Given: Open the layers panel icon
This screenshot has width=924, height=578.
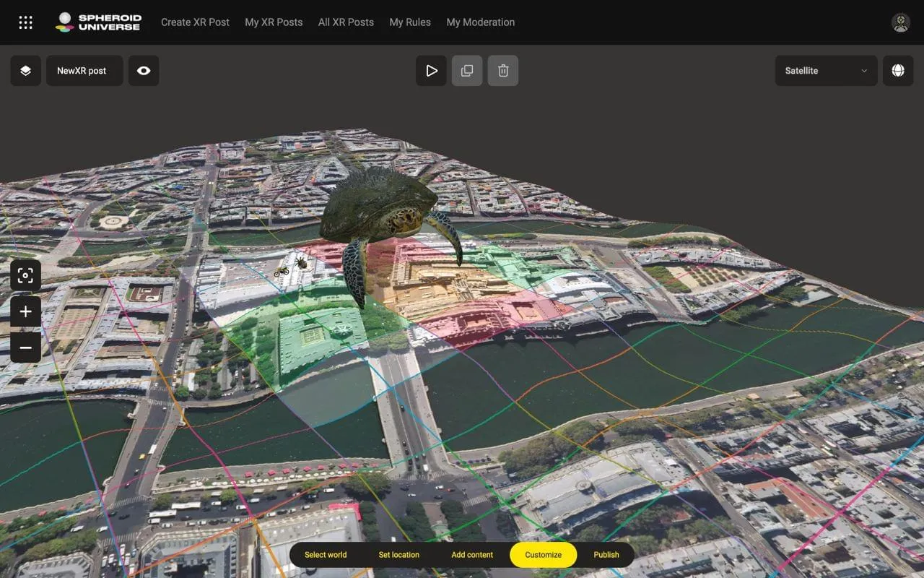Looking at the screenshot, I should (x=25, y=71).
